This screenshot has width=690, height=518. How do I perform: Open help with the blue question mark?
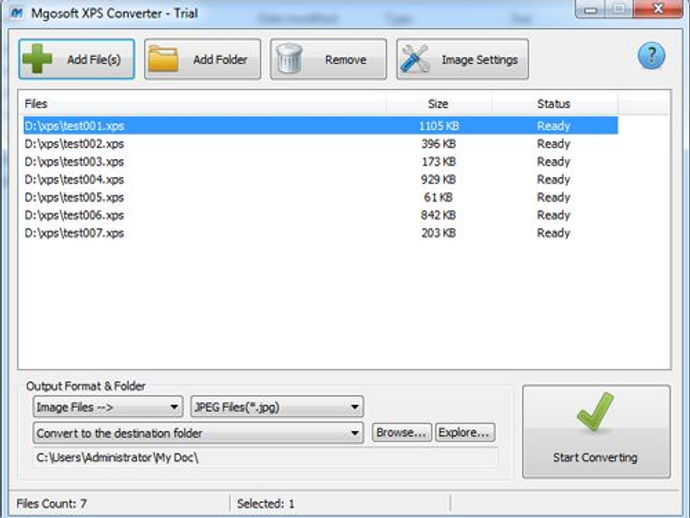[x=651, y=56]
